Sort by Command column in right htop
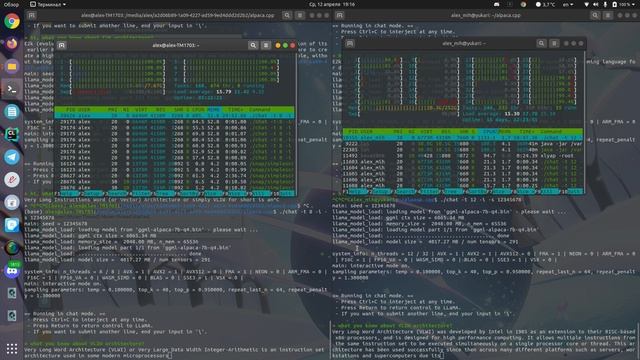This screenshot has width=640, height=360. (551, 131)
